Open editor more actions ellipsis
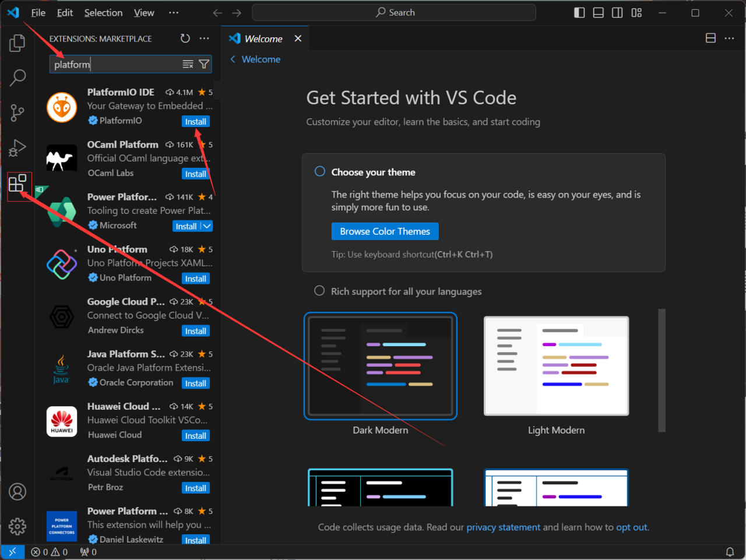This screenshot has width=746, height=560. pos(729,38)
